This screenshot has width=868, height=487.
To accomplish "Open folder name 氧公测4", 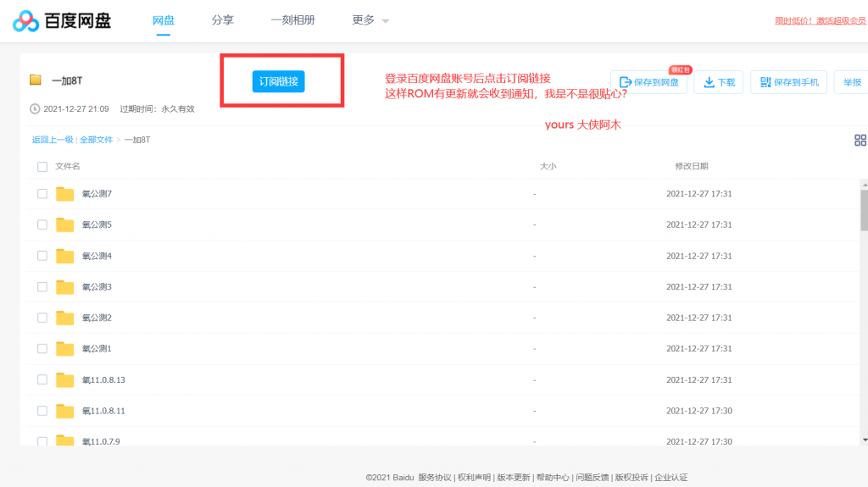I will pos(97,256).
